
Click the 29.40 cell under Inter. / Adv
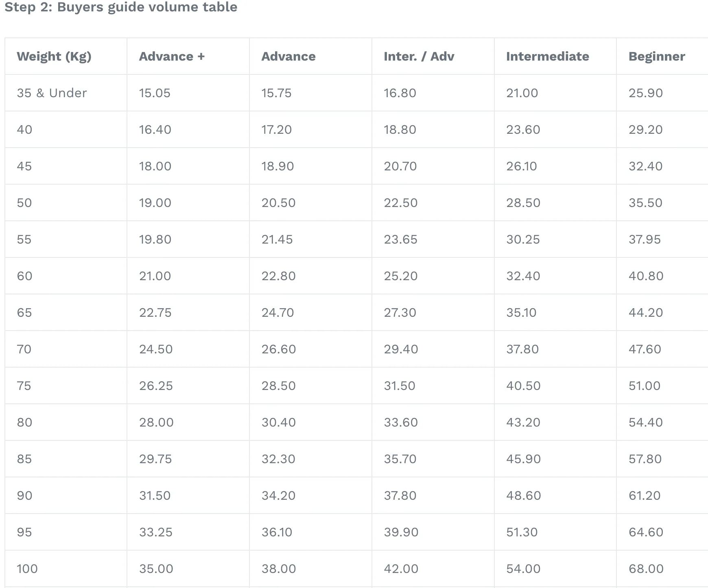[x=401, y=349]
